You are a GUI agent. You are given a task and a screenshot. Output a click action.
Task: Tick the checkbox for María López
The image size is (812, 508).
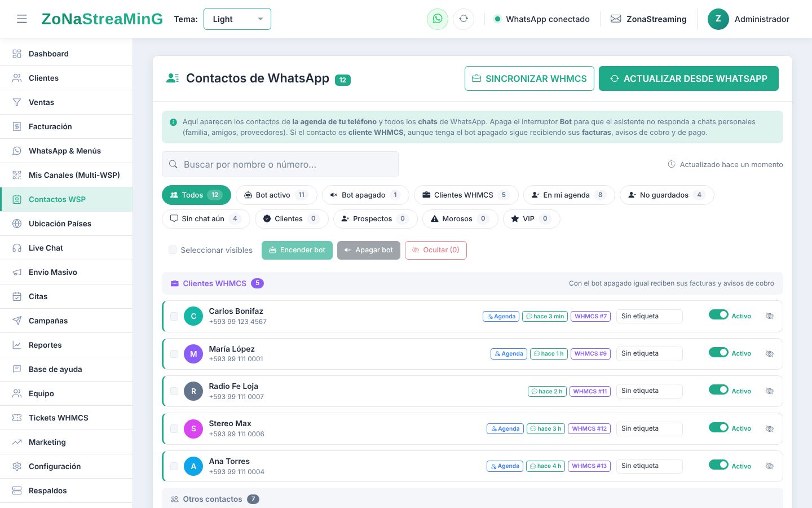click(x=174, y=354)
